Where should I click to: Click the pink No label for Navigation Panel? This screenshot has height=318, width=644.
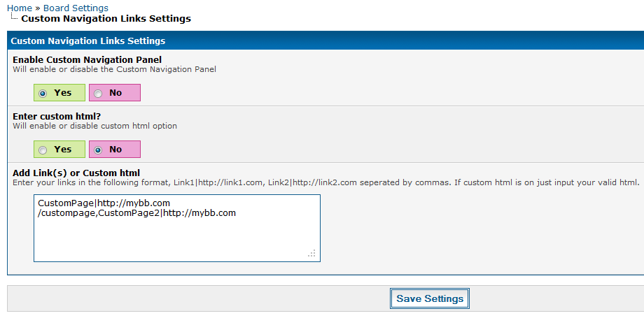(115, 93)
